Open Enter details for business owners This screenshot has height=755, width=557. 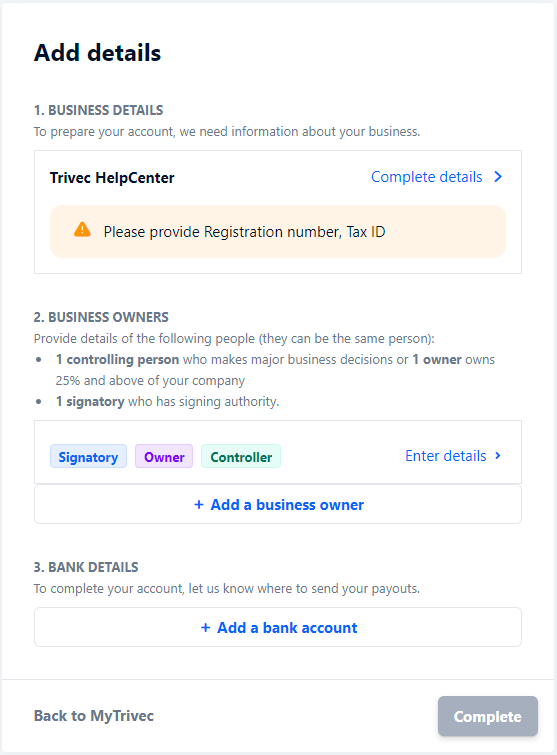point(446,456)
